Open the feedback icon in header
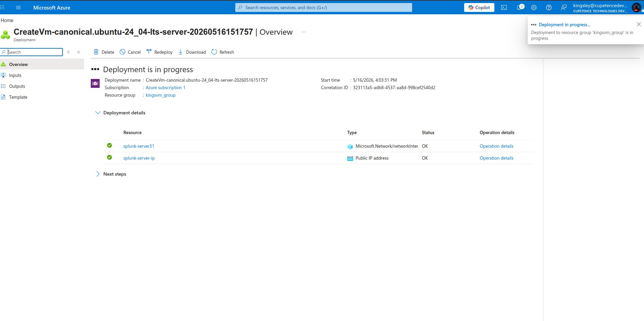The image size is (644, 321). click(x=564, y=7)
